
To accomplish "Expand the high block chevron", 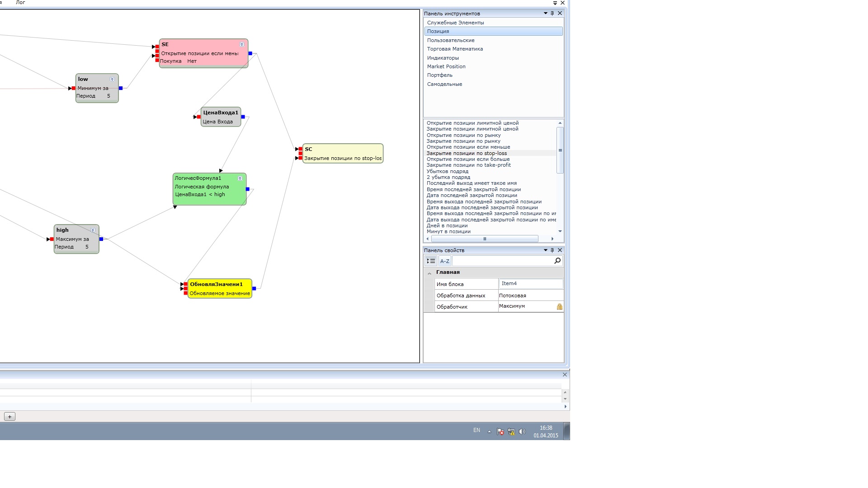I will pos(93,230).
